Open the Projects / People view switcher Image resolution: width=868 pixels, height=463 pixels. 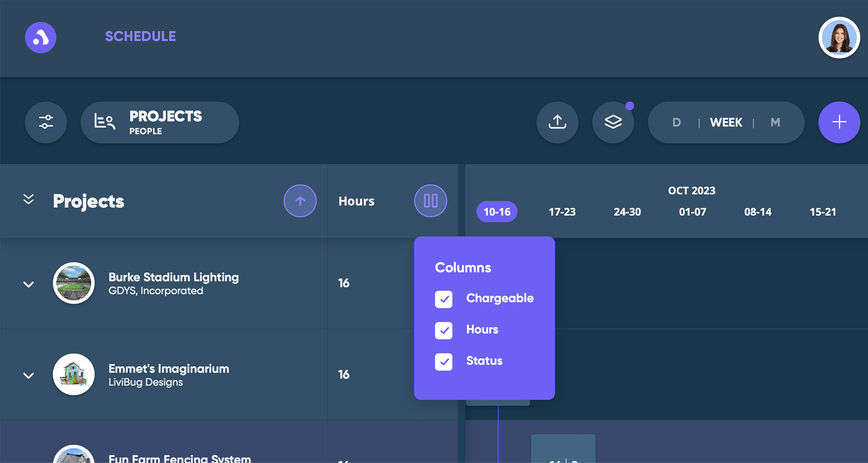(160, 122)
